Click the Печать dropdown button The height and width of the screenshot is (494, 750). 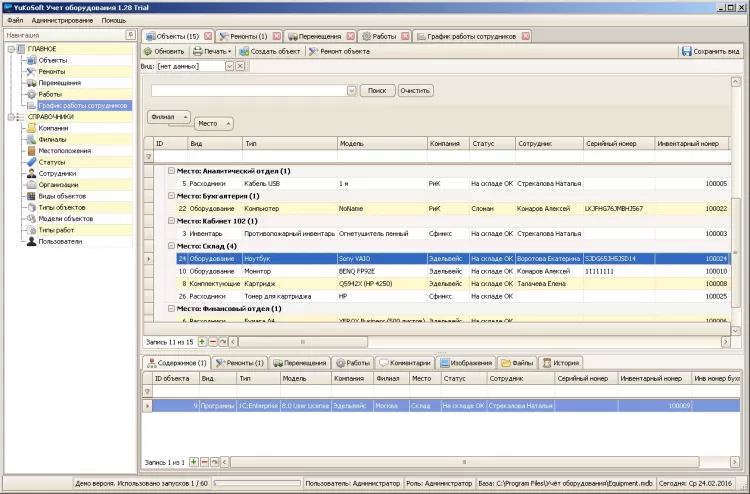point(211,51)
